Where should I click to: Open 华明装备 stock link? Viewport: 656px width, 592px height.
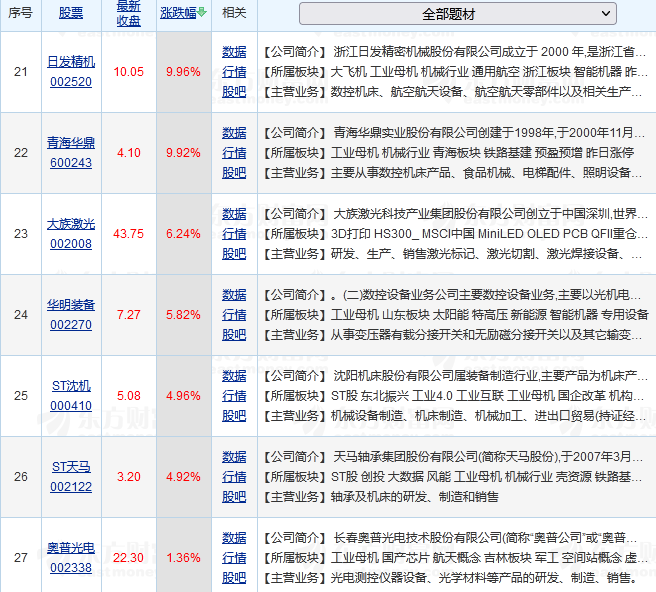tap(71, 305)
